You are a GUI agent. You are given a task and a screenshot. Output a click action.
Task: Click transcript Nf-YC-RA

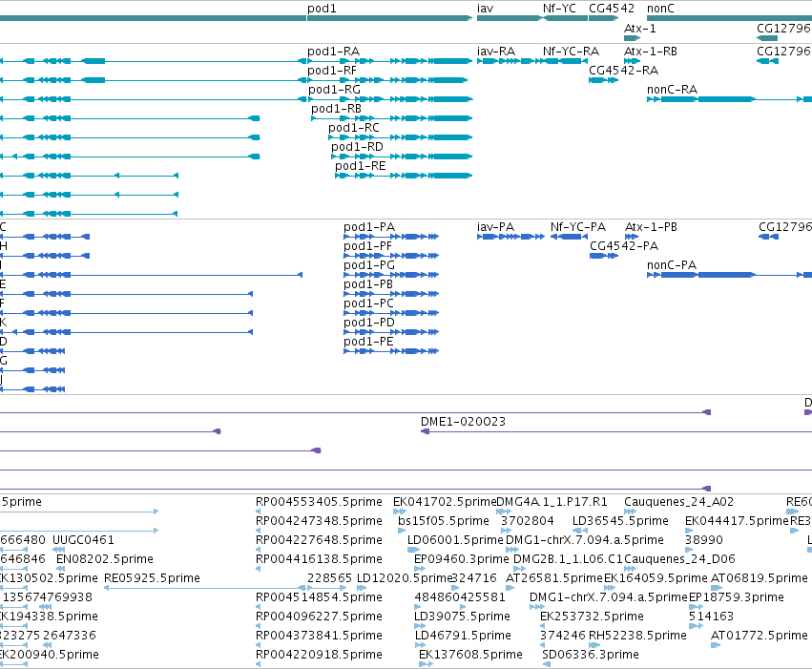point(571,52)
